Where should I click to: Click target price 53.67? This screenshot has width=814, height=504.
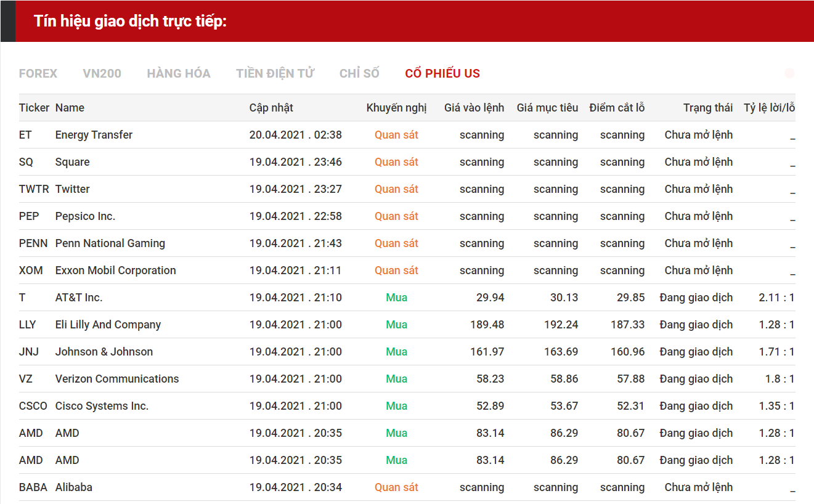pyautogui.click(x=564, y=406)
